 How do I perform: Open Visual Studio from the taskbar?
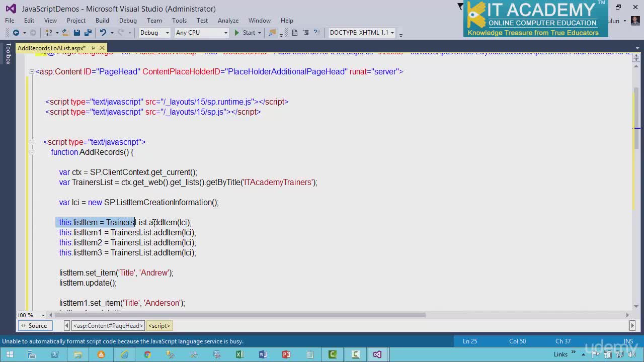point(377,354)
